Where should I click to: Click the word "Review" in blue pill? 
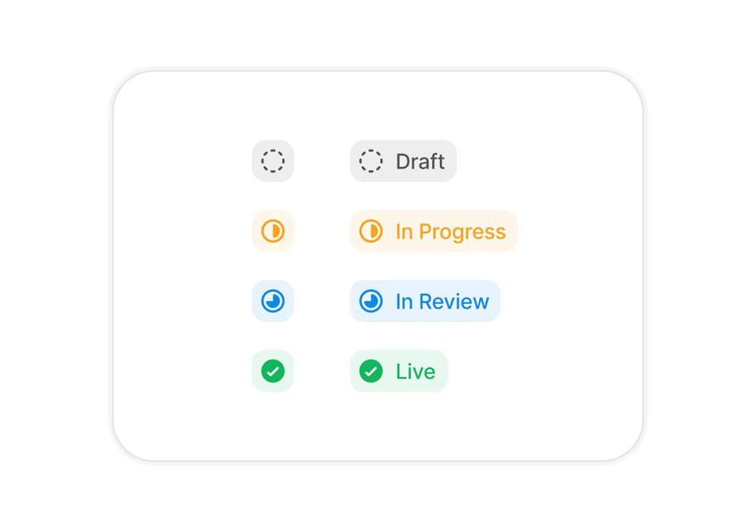coord(454,302)
